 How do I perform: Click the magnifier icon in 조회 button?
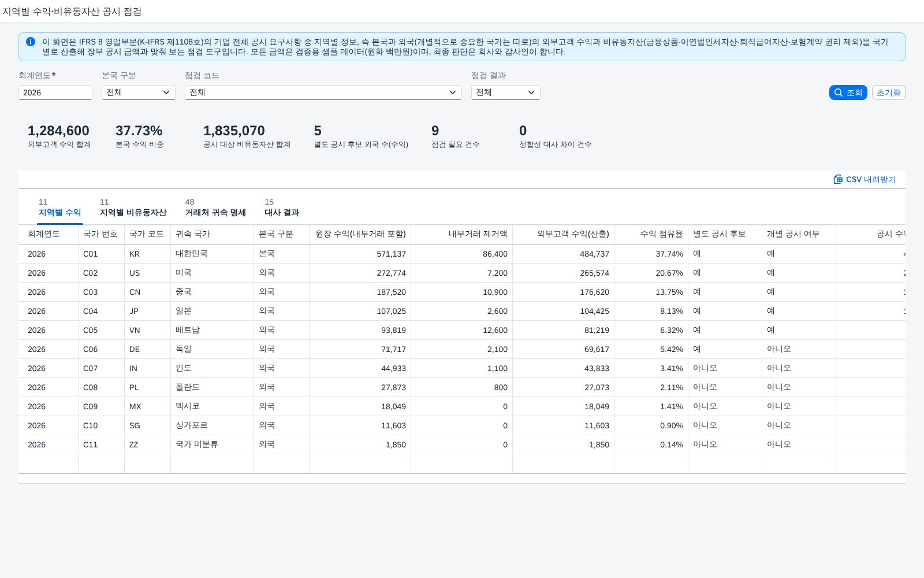[x=839, y=92]
